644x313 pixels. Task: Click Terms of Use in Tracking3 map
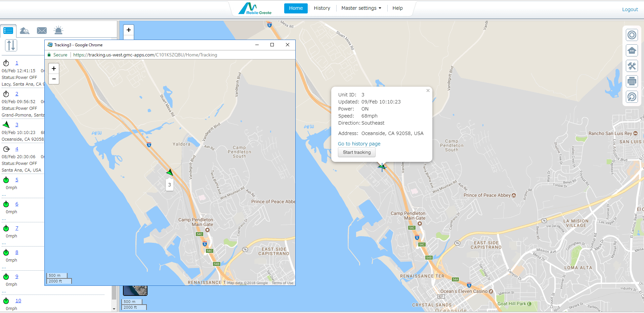pyautogui.click(x=283, y=283)
